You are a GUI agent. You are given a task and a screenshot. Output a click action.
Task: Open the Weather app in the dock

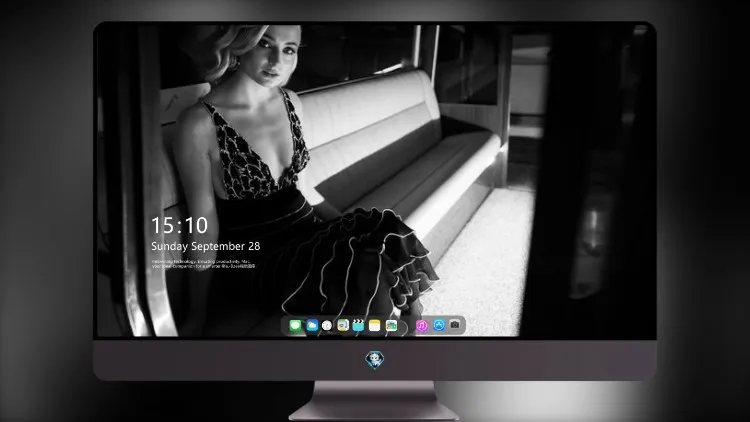[312, 325]
